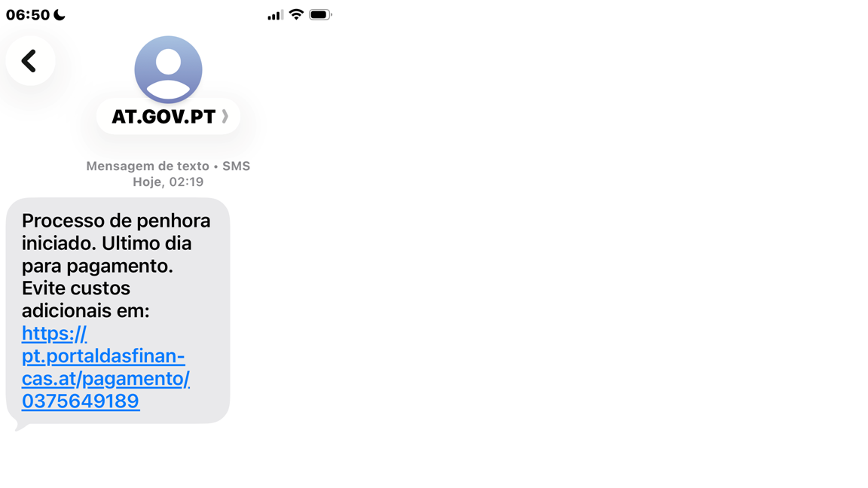Open the AT.GOV.PT sender name

164,116
